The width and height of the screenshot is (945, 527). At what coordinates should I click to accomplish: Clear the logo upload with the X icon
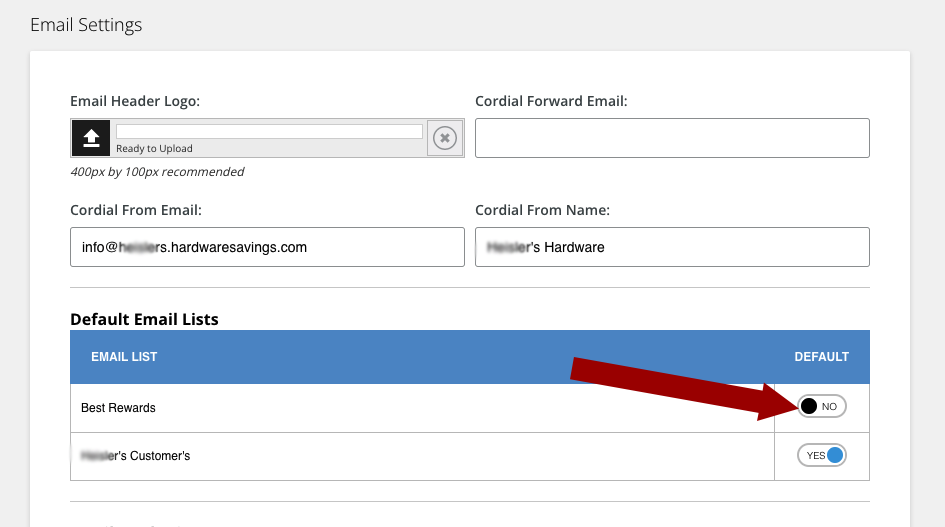coord(445,138)
